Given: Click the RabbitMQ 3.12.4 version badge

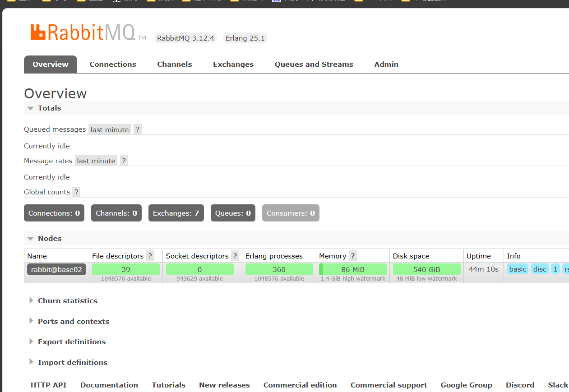Looking at the screenshot, I should 185,38.
